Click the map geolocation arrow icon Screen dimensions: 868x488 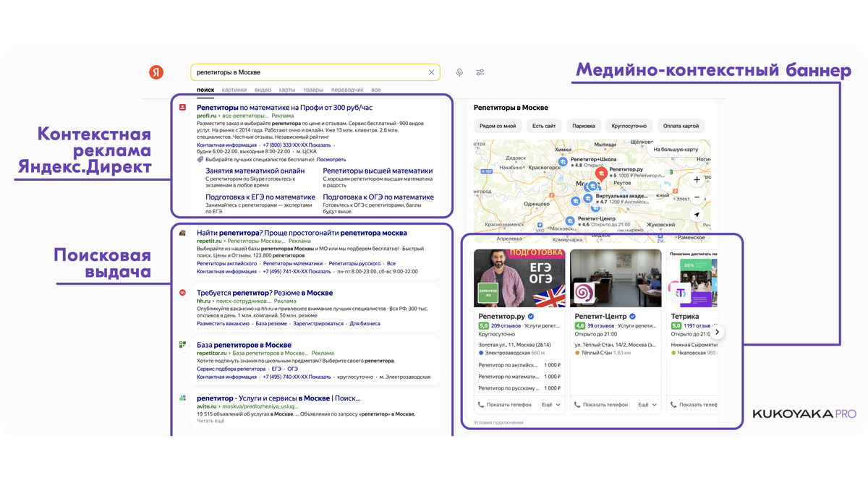click(x=697, y=215)
